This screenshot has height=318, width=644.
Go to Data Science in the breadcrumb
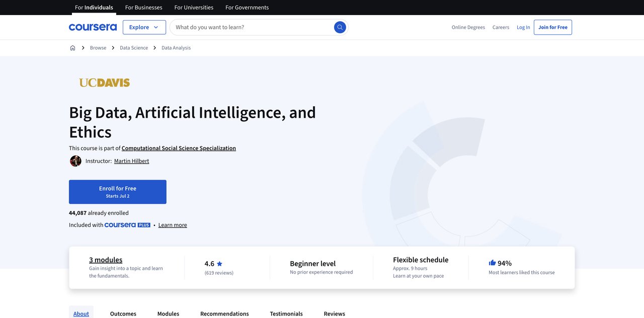click(x=134, y=48)
